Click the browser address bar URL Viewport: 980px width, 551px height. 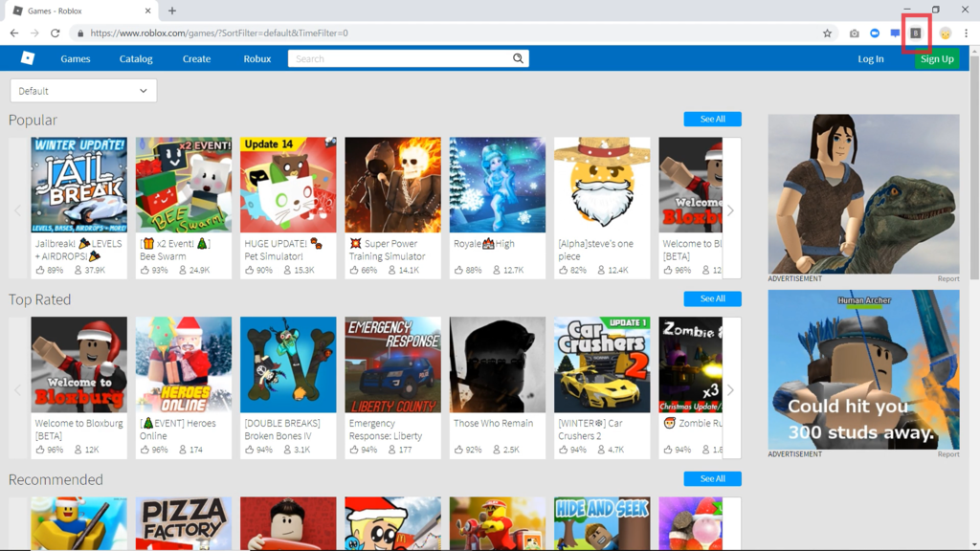click(x=219, y=33)
